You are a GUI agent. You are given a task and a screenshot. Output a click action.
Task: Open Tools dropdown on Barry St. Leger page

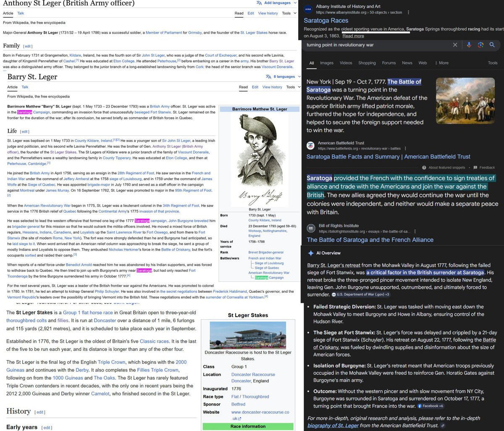293,87
